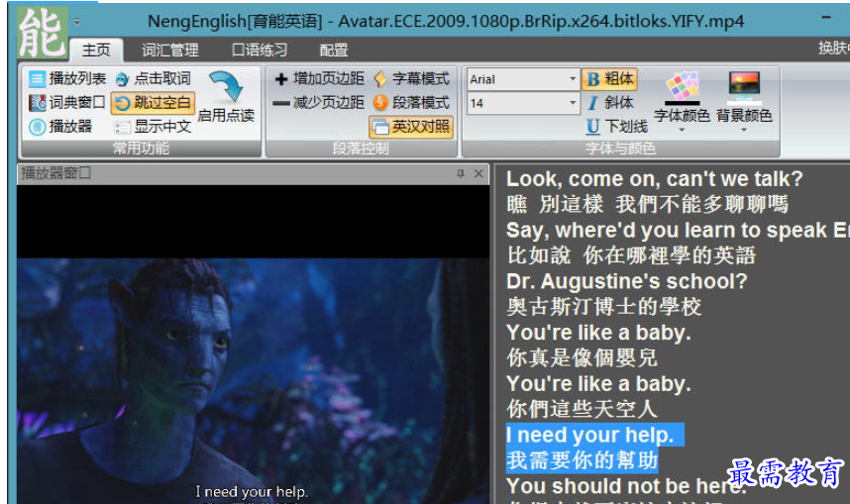Select the 主页 ribbon tab
The height and width of the screenshot is (504, 850).
click(x=96, y=50)
